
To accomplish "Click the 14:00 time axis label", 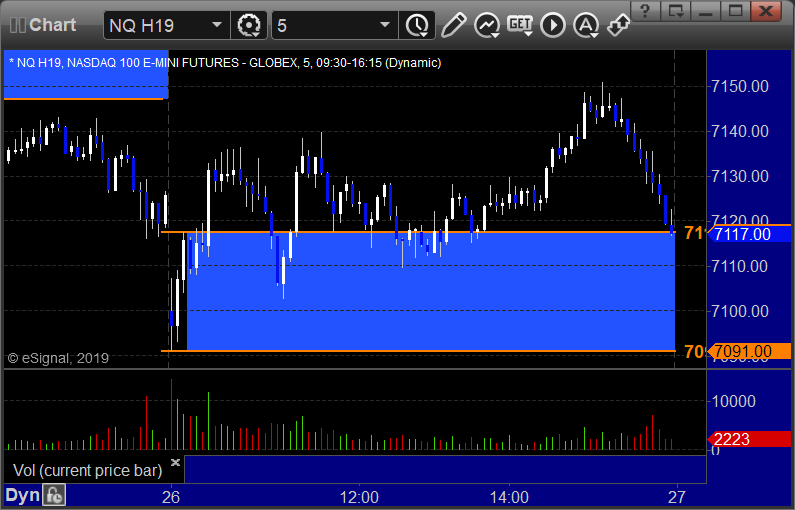I will click(x=509, y=497).
